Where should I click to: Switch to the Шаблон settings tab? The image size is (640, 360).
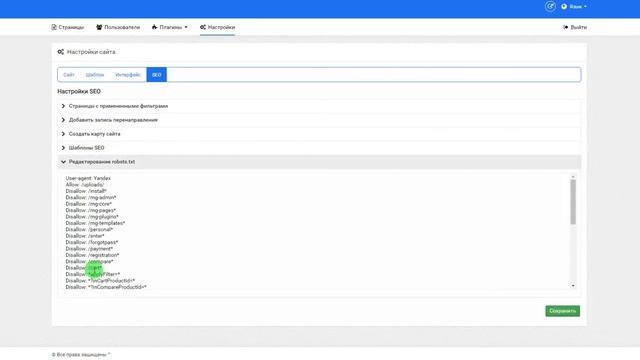(95, 75)
